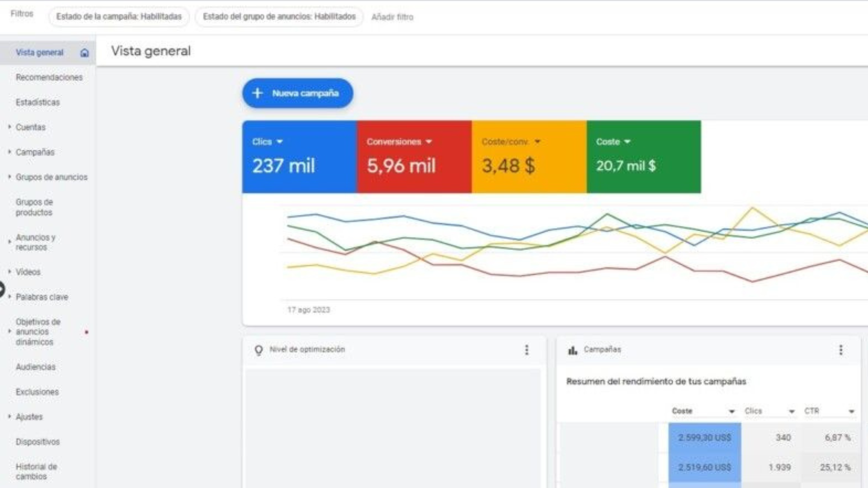Screen dimensions: 868x488
Task: Click the Estado de la campaña: Habilitadas filter chip
Action: click(119, 17)
